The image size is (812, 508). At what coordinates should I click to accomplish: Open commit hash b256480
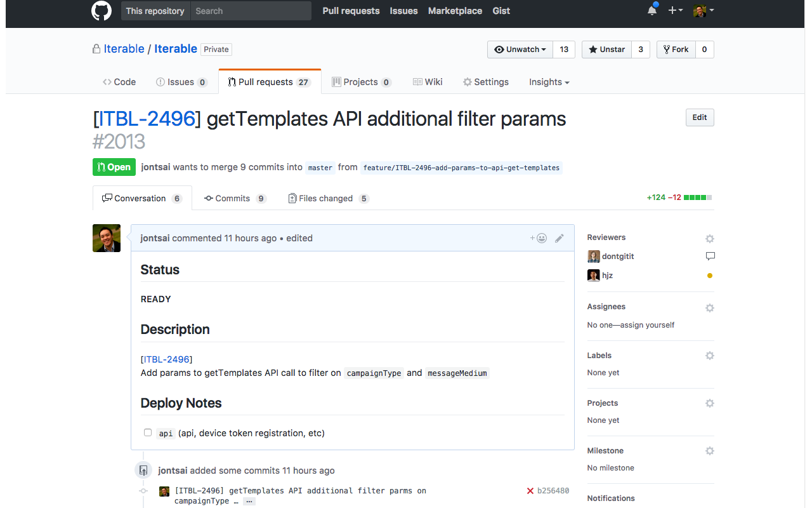pos(553,491)
